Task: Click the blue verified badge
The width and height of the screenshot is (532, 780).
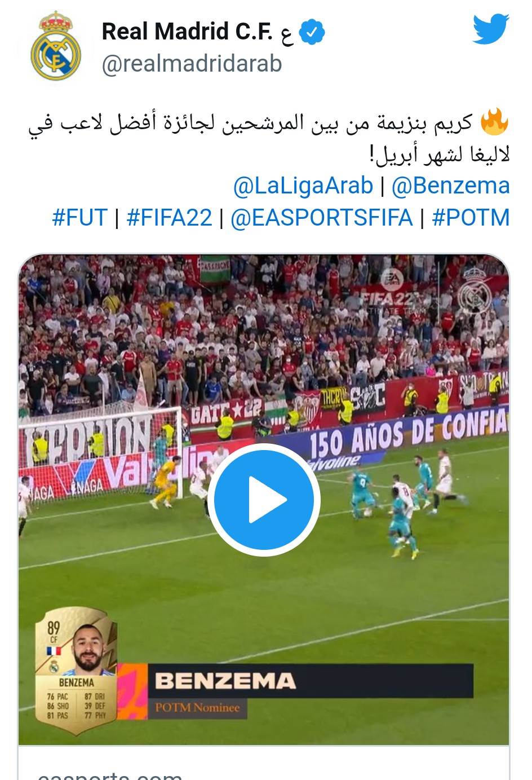Action: tap(312, 32)
